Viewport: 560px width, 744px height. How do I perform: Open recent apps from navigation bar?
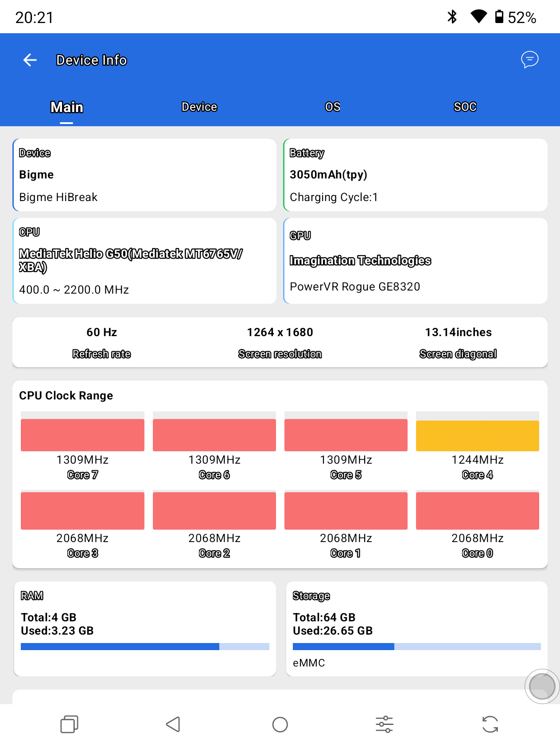coord(69,725)
